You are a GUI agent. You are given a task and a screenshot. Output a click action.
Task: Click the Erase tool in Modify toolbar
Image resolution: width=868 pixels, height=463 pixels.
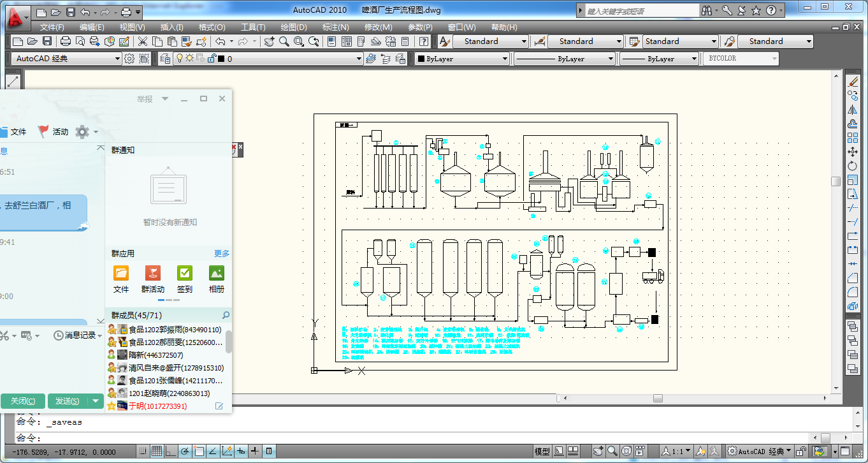click(x=853, y=82)
